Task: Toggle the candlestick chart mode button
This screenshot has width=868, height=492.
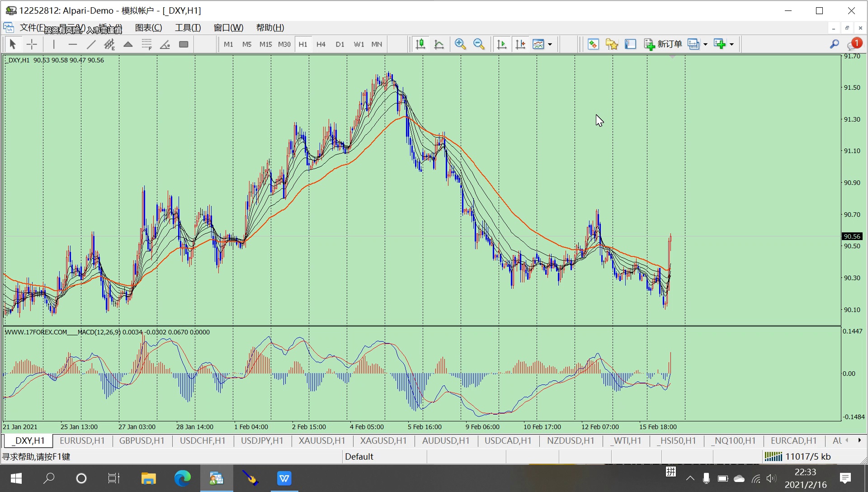Action: pyautogui.click(x=420, y=44)
